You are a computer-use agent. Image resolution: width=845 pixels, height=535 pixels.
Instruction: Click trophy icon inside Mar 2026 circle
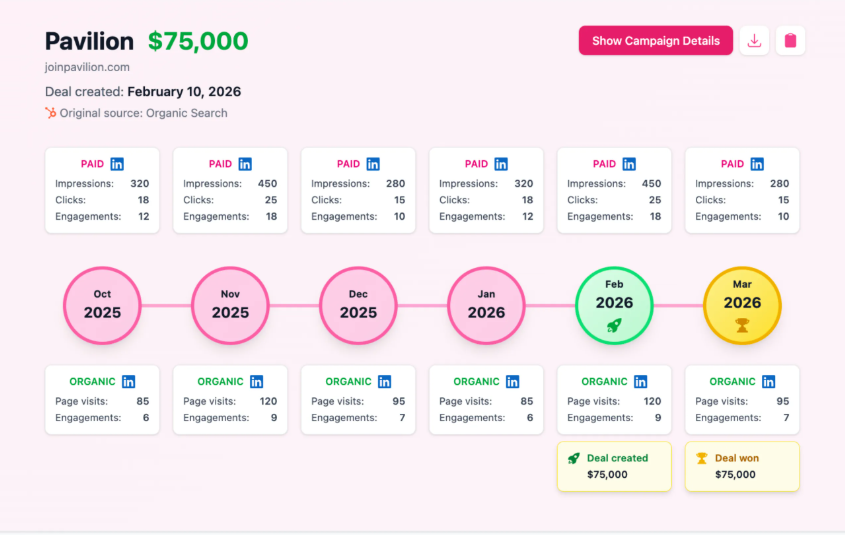pos(742,325)
